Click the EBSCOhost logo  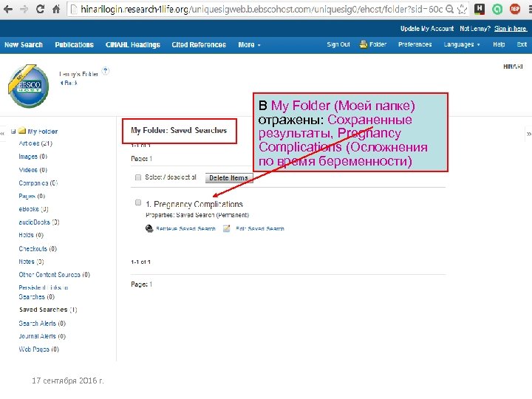[29, 86]
